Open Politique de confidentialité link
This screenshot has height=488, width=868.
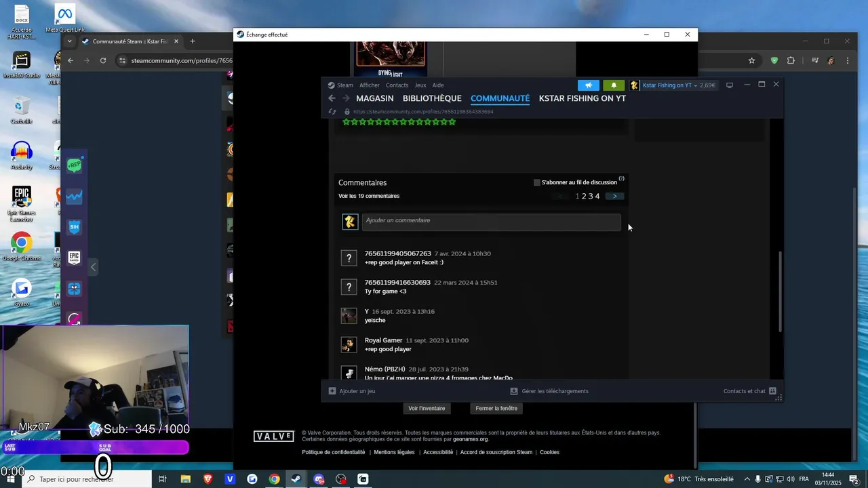point(334,452)
